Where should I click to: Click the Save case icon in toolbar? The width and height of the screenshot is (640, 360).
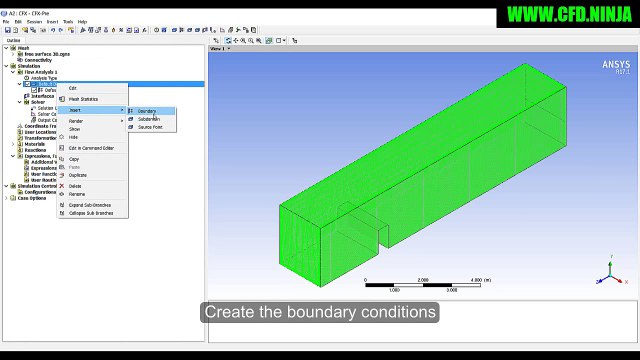7,30
